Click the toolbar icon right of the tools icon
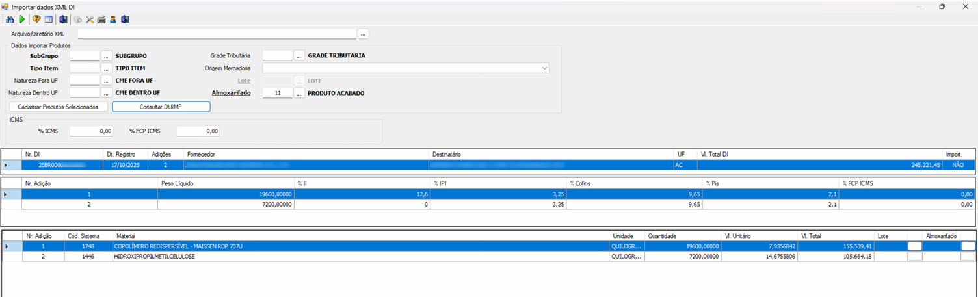980x297 pixels. tap(101, 19)
